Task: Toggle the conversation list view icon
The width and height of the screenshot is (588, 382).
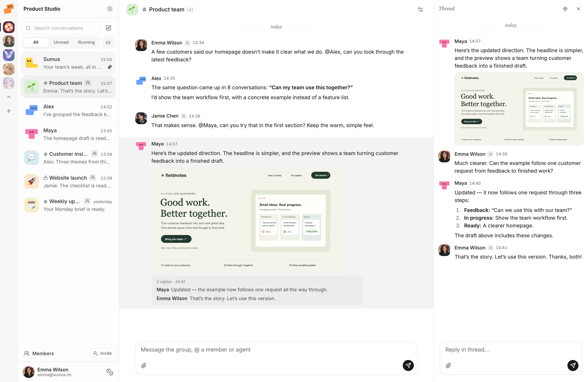Action: (108, 43)
